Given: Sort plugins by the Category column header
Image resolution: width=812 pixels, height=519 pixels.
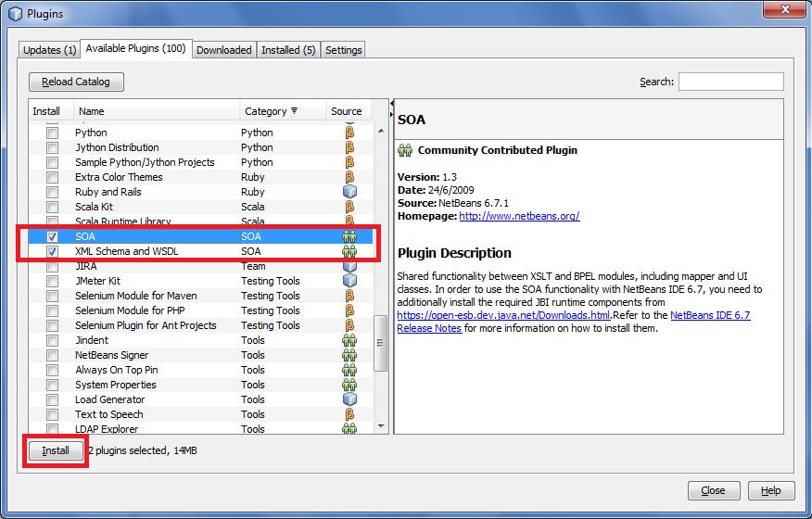Looking at the screenshot, I should (x=282, y=111).
